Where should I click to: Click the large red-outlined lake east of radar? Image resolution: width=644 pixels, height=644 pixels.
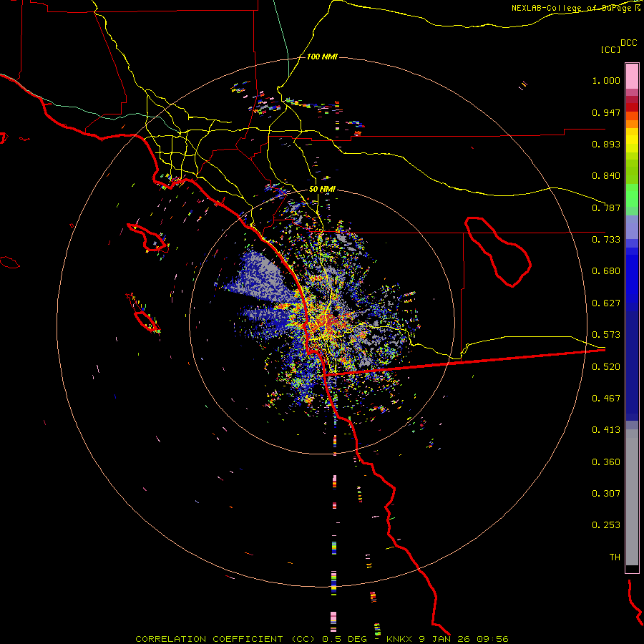tap(498, 251)
